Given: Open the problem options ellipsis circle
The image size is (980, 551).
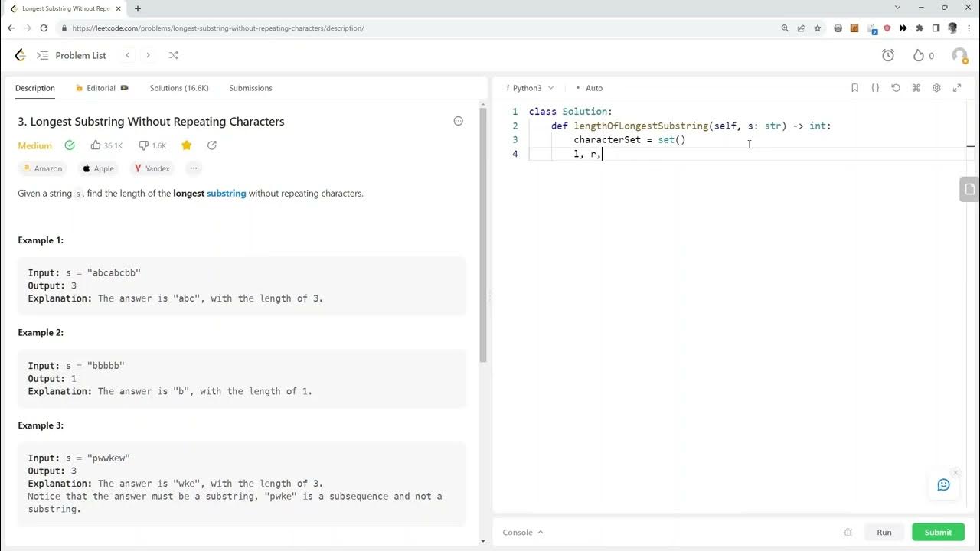Looking at the screenshot, I should pyautogui.click(x=459, y=121).
